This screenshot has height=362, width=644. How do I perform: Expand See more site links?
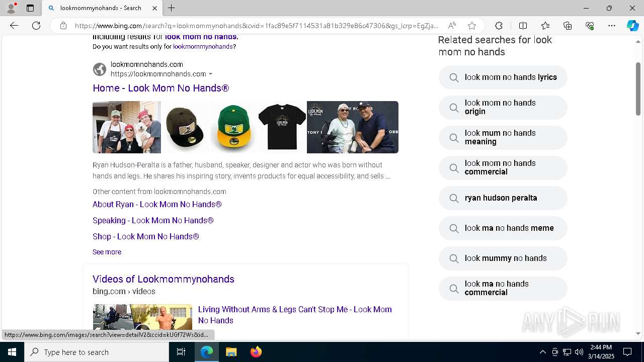pyautogui.click(x=107, y=252)
